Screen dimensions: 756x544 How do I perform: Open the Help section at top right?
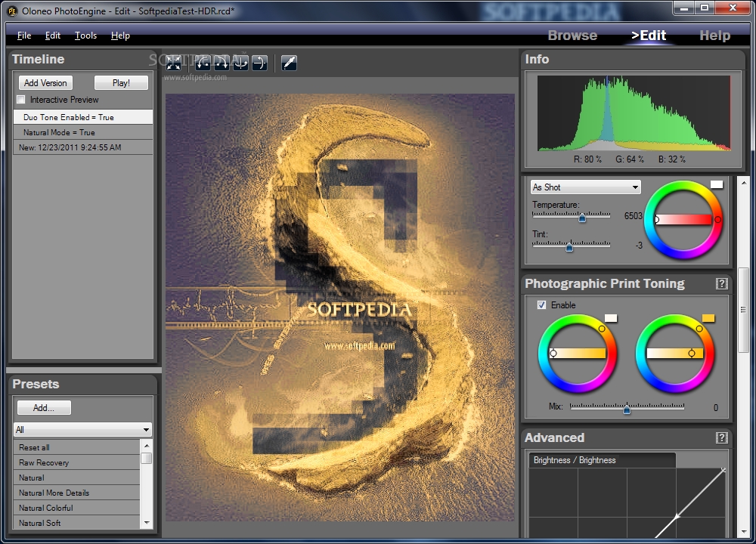click(714, 36)
